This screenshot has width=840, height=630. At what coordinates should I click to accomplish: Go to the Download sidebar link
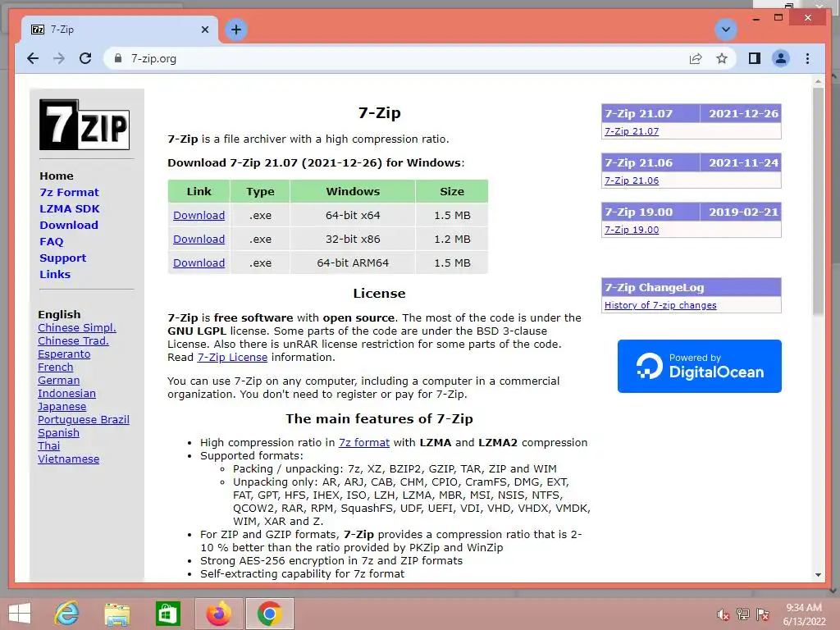[x=69, y=225]
